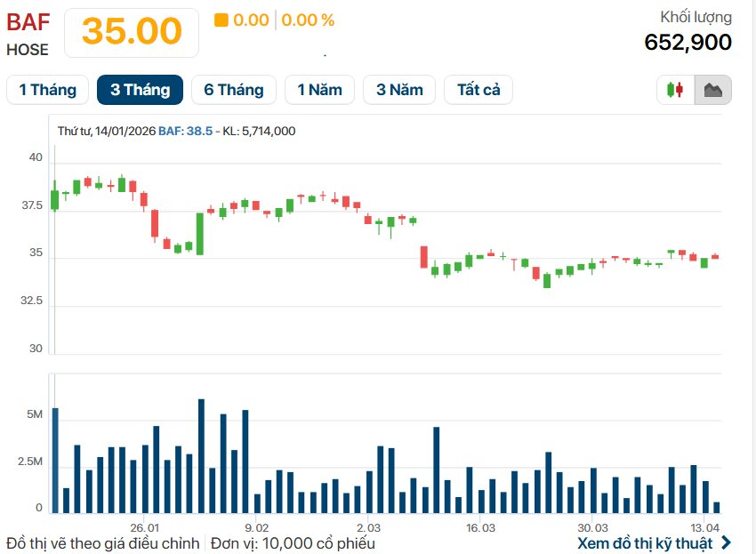
Task: Select the '1 Năm' range button
Action: point(319,89)
